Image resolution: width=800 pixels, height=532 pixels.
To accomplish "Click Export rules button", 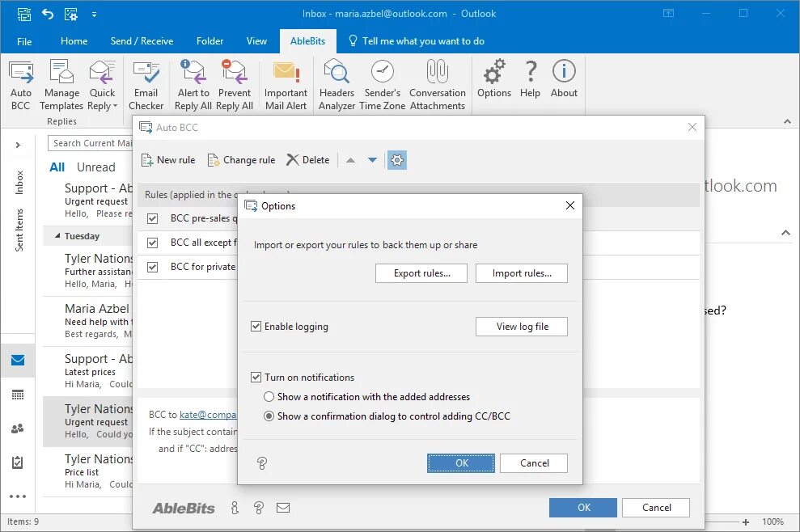I will point(421,273).
